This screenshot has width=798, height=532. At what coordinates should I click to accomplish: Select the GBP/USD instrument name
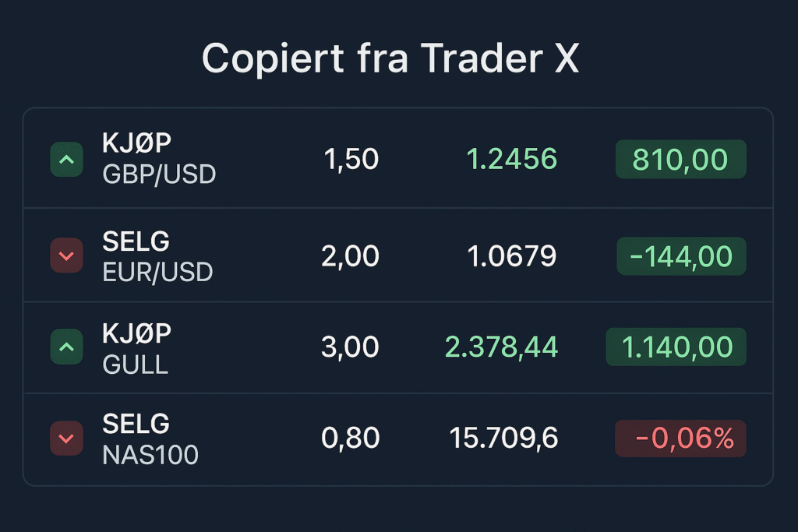click(159, 174)
